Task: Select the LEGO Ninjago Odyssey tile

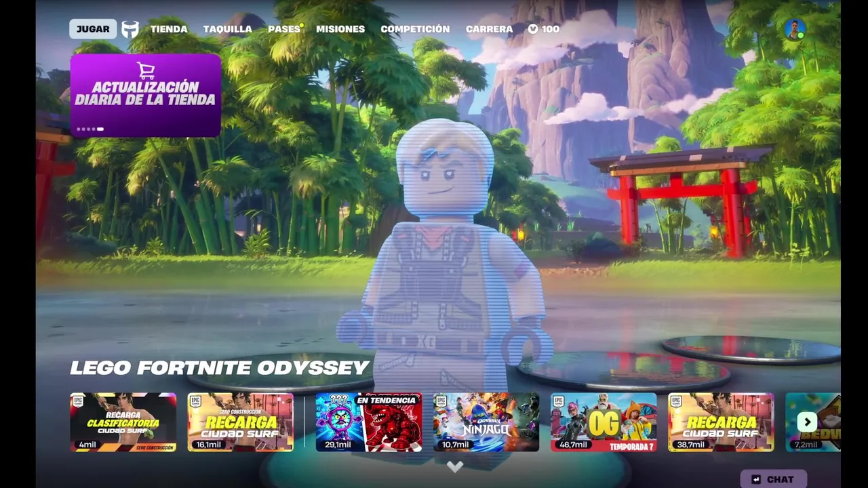Action: click(x=486, y=422)
